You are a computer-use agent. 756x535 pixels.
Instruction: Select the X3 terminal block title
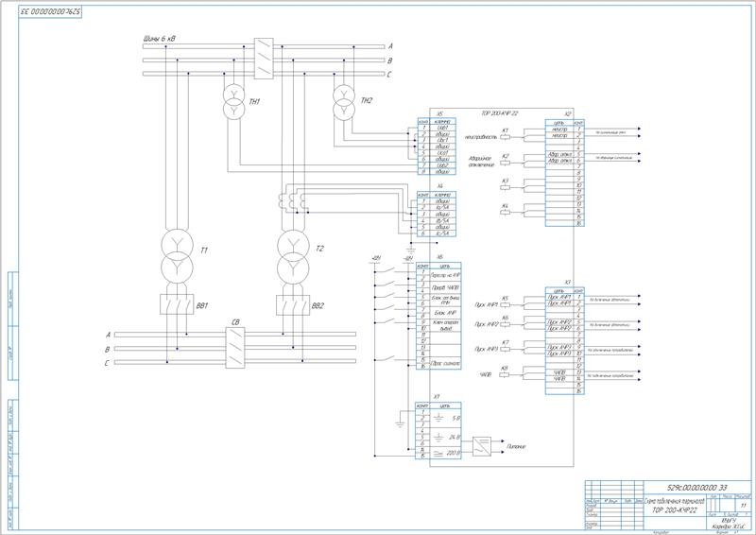568,283
